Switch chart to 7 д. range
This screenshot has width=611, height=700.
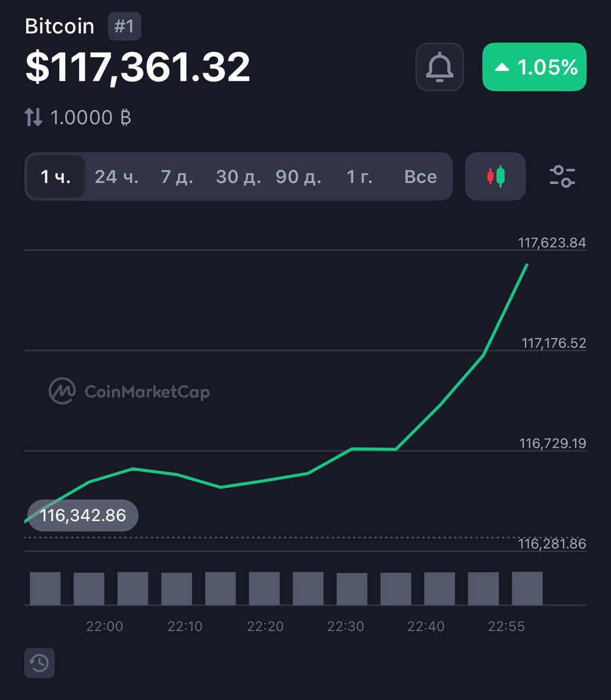177,177
